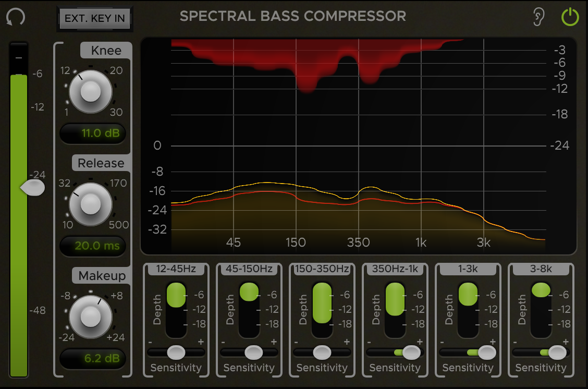
Task: Click the 350Hz-1k Sensitivity slider thumb
Action: point(411,352)
